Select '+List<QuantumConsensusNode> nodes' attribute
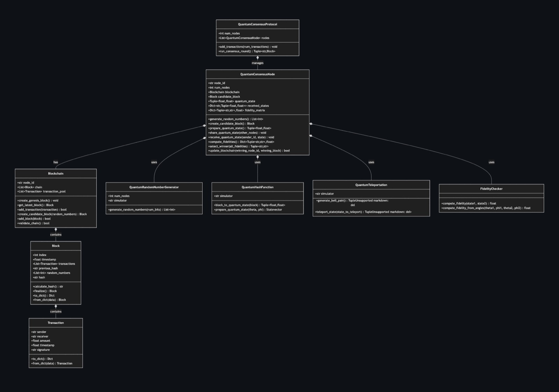 click(x=244, y=38)
